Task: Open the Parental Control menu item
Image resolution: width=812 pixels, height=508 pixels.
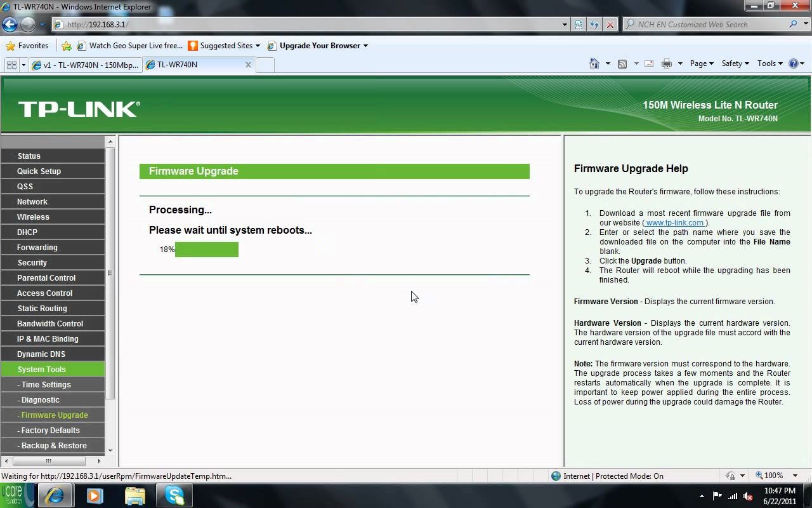Action: 53,277
